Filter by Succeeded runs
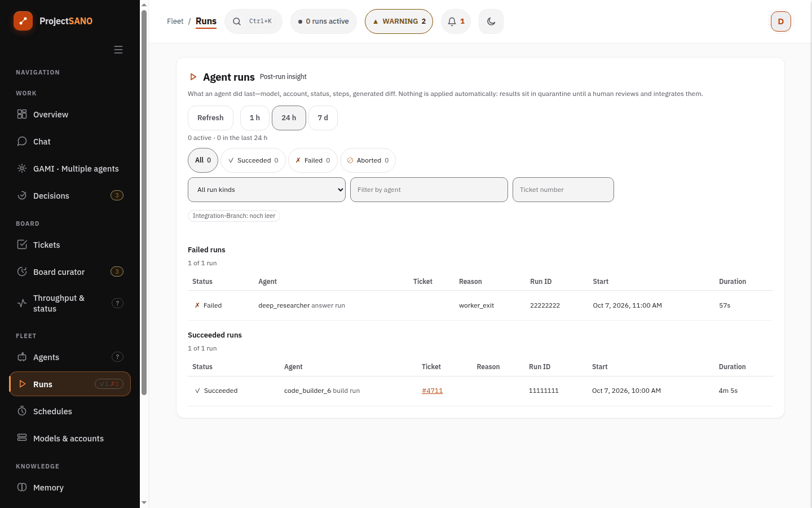Viewport: 812px width, 508px height. click(253, 160)
